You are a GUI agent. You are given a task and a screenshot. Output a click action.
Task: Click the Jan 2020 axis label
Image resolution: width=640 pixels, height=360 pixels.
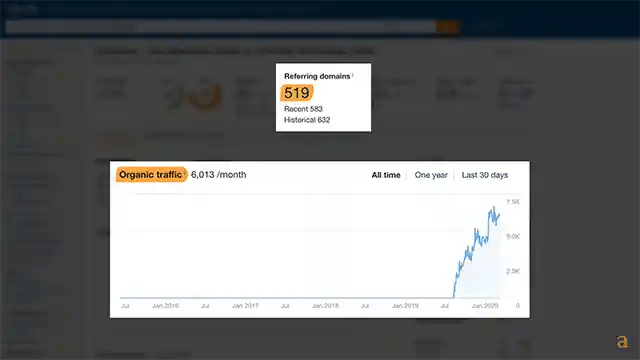[x=485, y=306]
